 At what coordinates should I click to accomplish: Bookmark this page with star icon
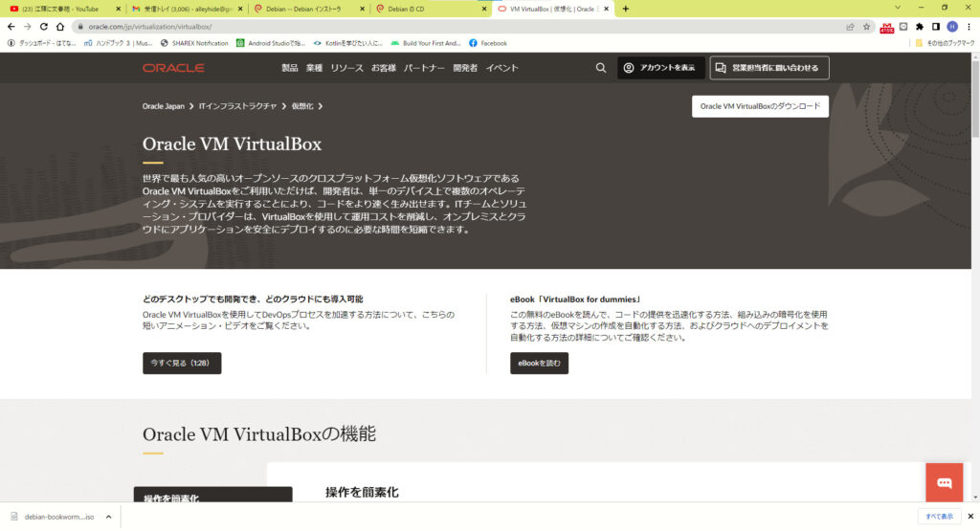tap(866, 26)
